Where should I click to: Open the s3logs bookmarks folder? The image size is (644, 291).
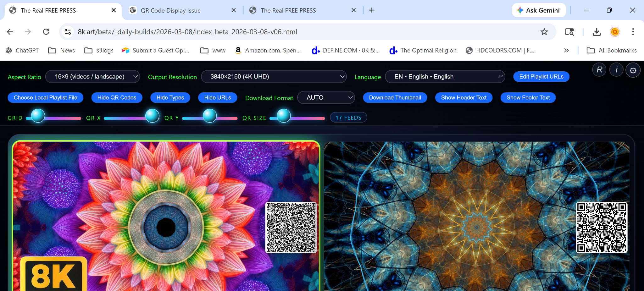click(x=99, y=50)
